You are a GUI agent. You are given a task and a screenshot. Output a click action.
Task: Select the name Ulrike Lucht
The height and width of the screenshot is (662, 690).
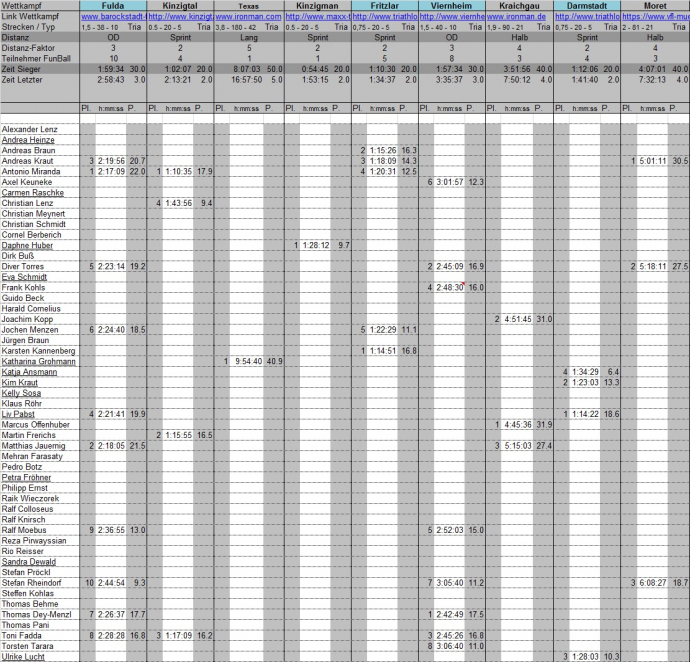pos(23,657)
